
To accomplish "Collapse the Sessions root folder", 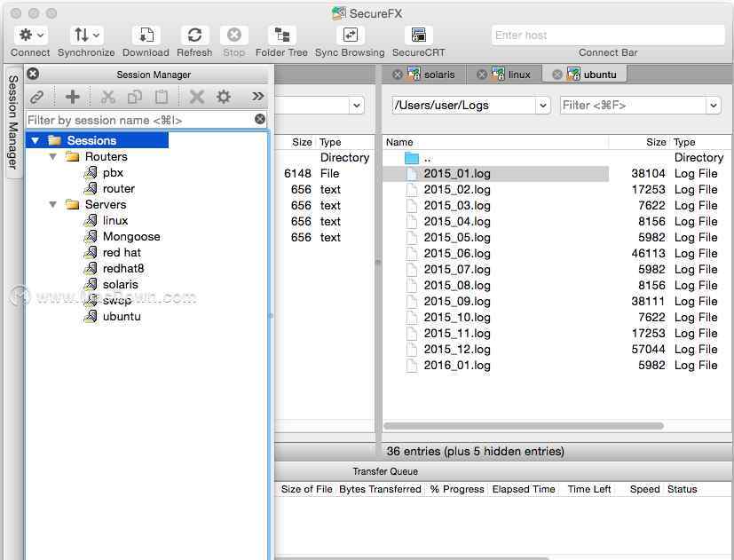I will [x=36, y=140].
